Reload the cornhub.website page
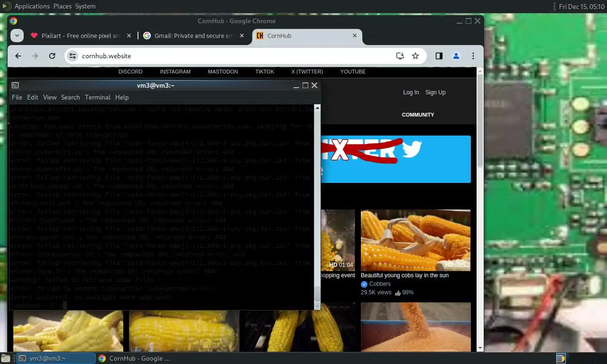 tap(52, 56)
